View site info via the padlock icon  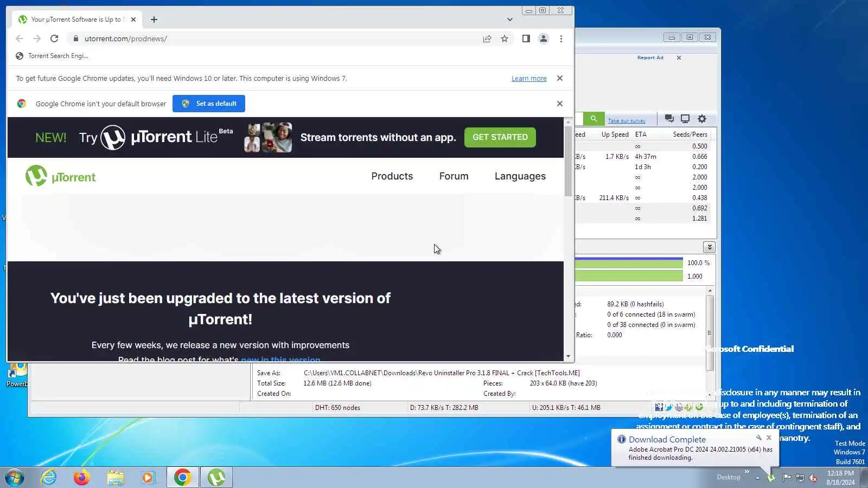click(76, 38)
